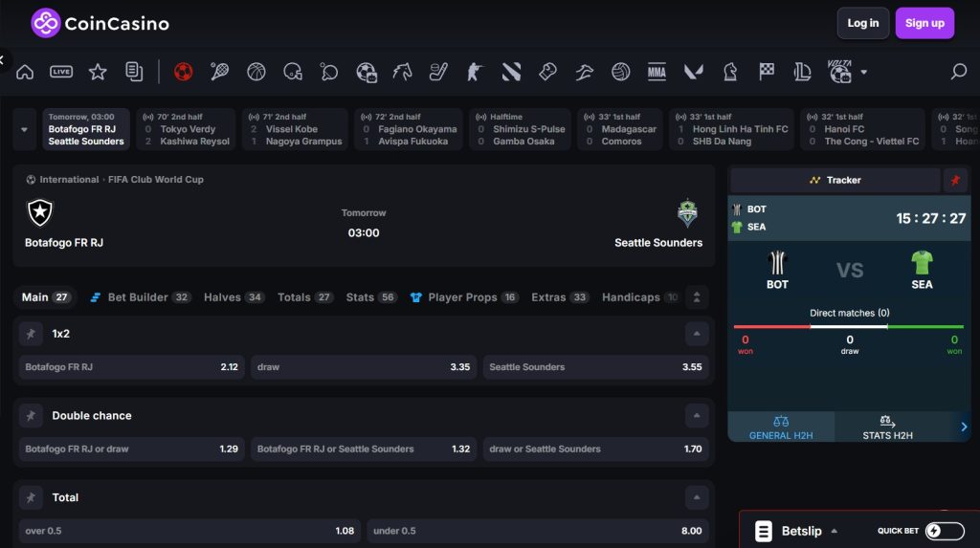Switch to GENERAL H2H tracker tab

781,427
